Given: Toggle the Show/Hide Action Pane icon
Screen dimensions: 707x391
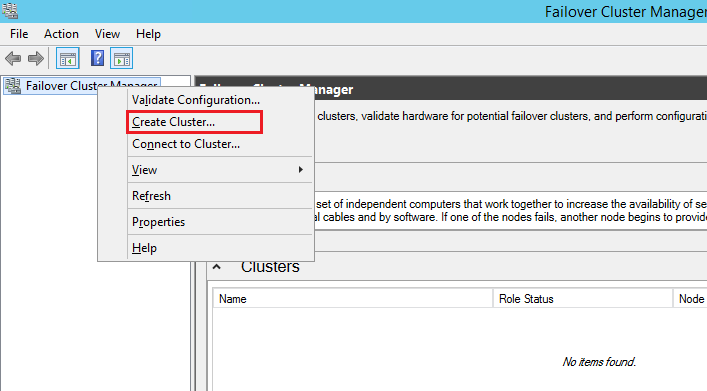Looking at the screenshot, I should click(121, 58).
